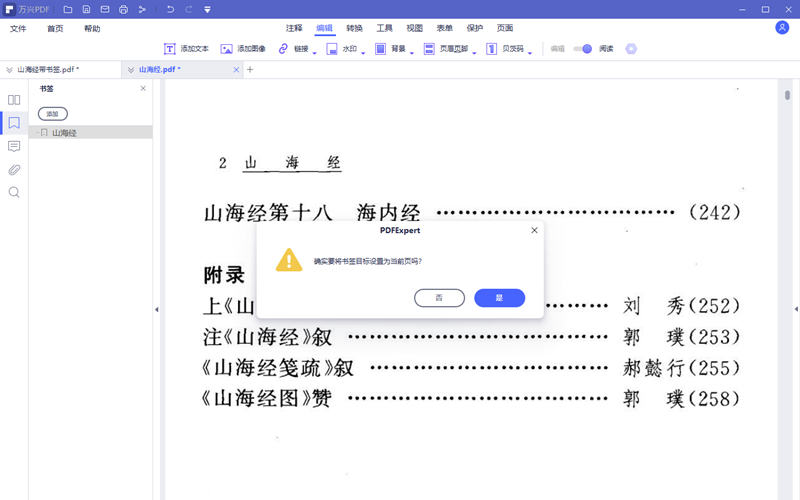
Task: Expand the 水印 watermark dropdown
Action: tap(364, 50)
